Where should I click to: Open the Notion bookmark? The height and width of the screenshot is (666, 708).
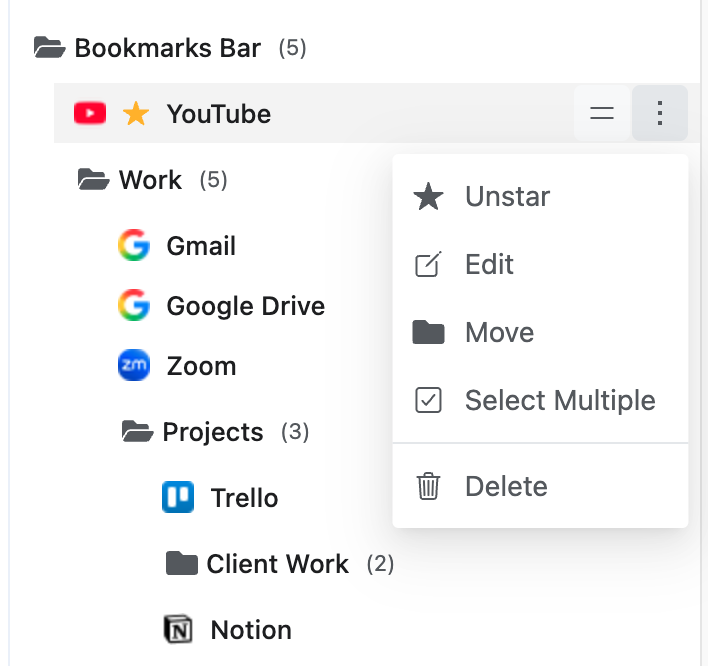tap(251, 630)
